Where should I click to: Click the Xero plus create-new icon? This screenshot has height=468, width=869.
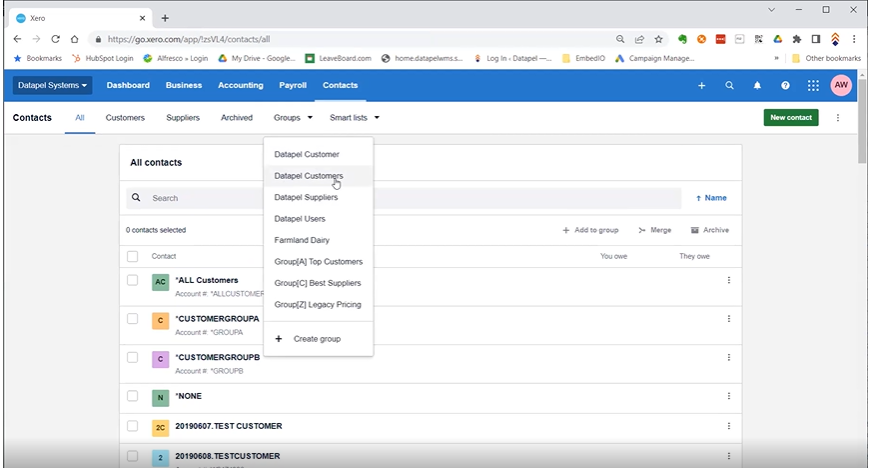701,85
